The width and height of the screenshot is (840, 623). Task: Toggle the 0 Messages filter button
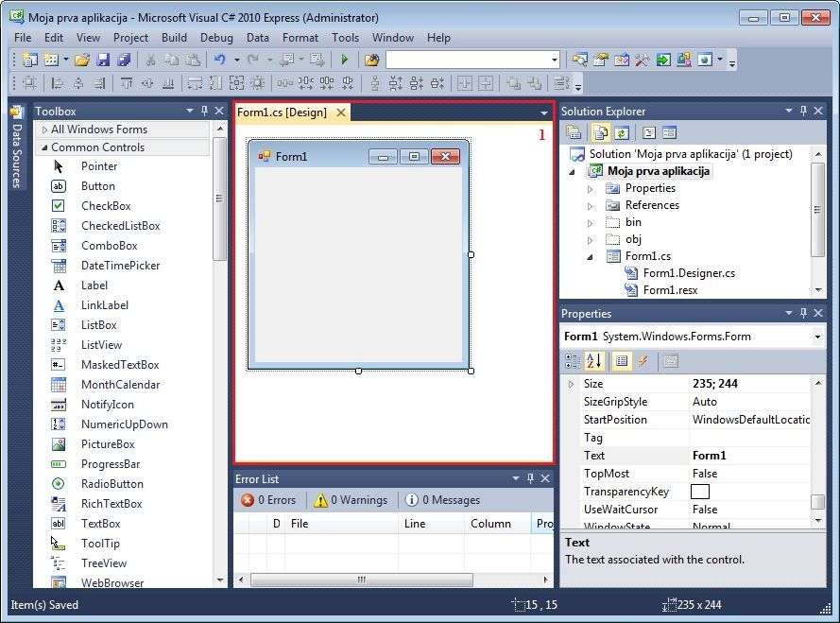click(442, 500)
